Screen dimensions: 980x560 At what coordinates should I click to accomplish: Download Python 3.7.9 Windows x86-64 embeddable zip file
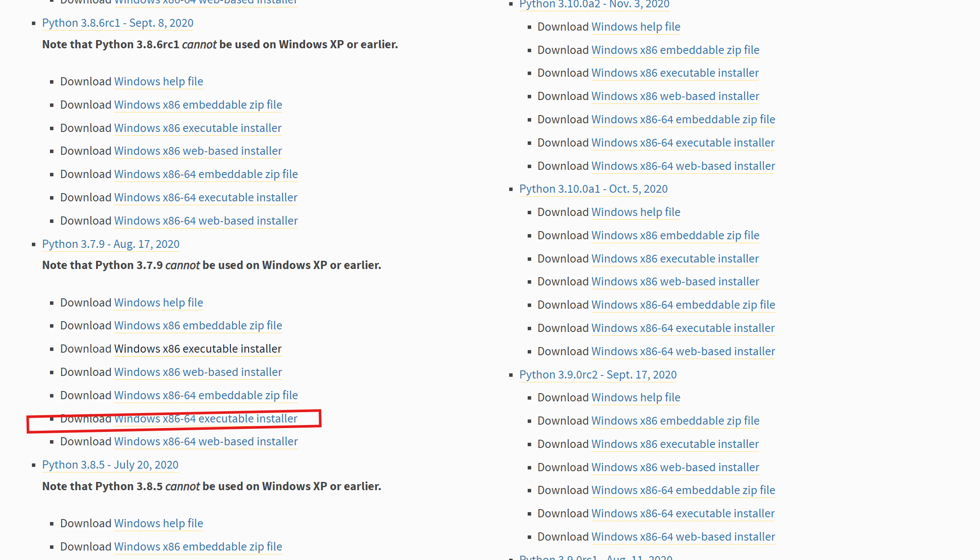(x=206, y=395)
